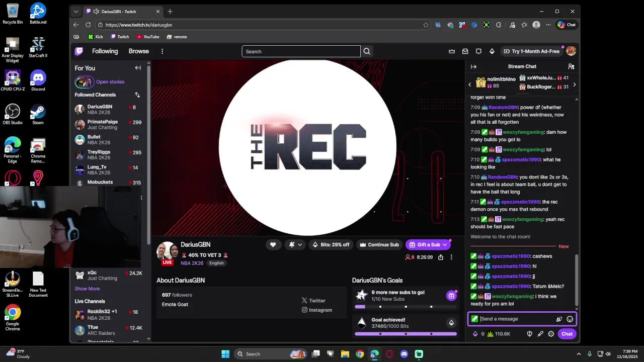Viewport: 644px width, 362px height.
Task: Open Copilot Chat button in Edge
Action: [567, 25]
